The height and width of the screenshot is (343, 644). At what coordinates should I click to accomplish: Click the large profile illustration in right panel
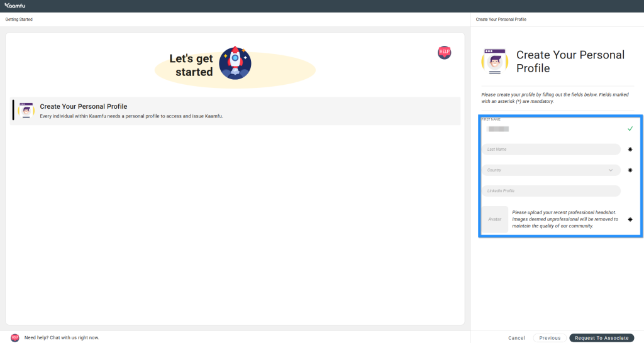pyautogui.click(x=495, y=62)
